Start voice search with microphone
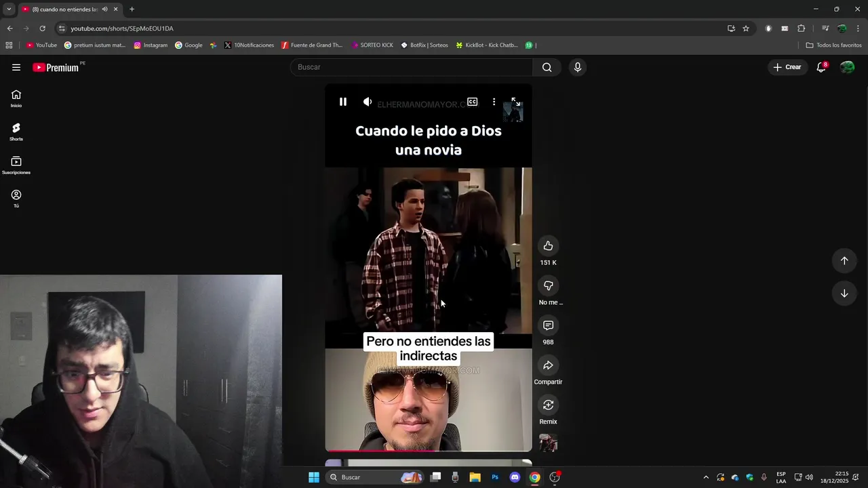The image size is (868, 488). pyautogui.click(x=578, y=67)
